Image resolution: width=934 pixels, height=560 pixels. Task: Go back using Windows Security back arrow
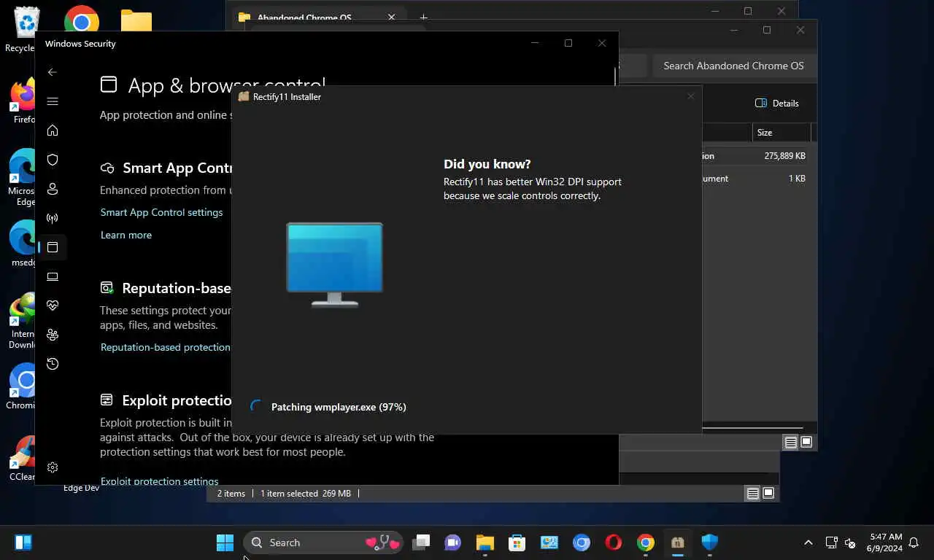(52, 72)
